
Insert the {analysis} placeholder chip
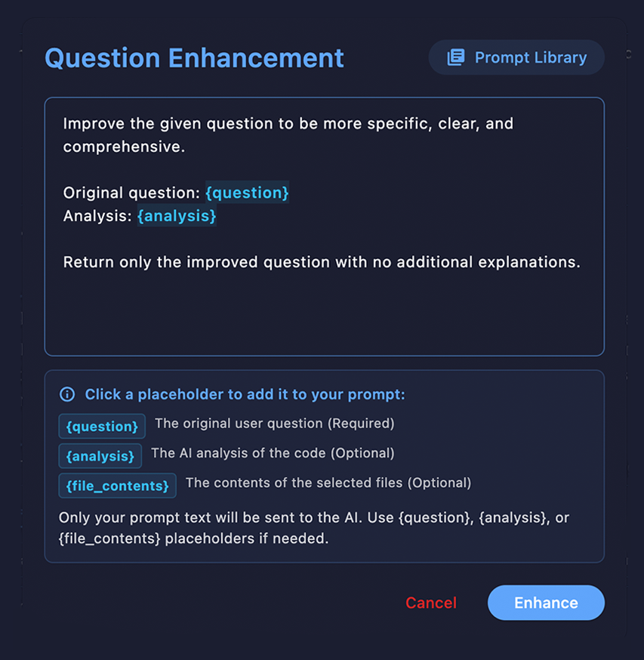click(x=100, y=456)
